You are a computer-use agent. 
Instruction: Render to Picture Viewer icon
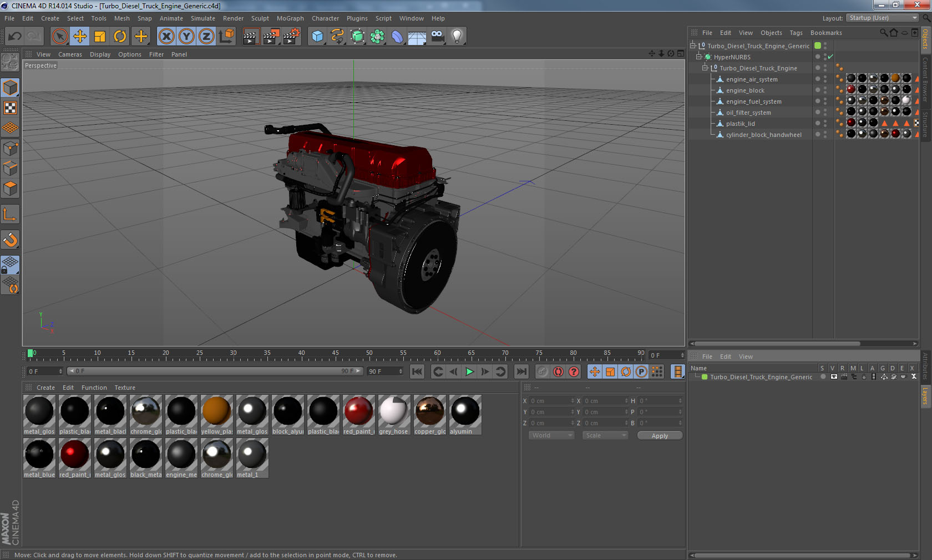tap(271, 37)
